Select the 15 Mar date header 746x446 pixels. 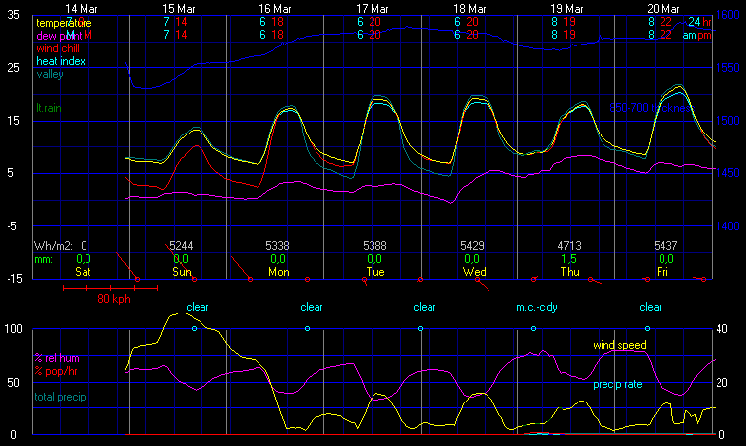(x=180, y=7)
